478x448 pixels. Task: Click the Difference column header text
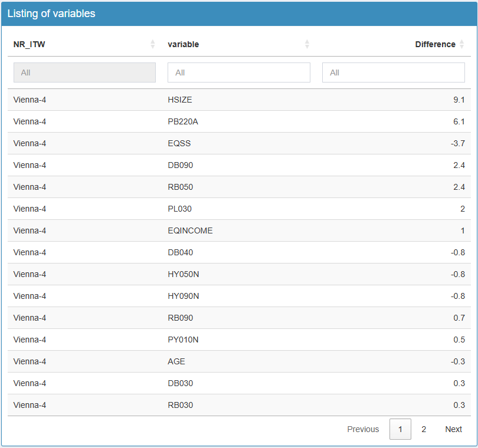[435, 44]
